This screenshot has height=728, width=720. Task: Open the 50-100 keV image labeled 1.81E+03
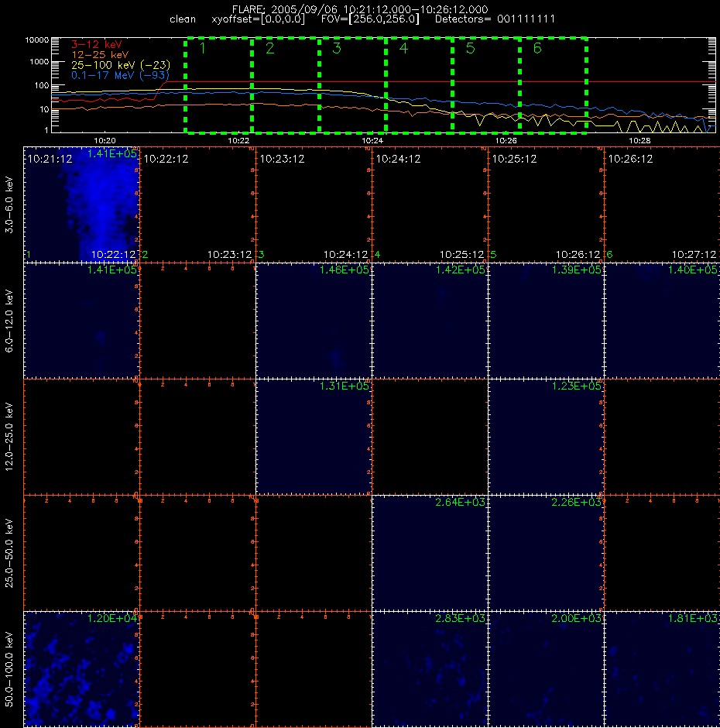tap(662, 669)
